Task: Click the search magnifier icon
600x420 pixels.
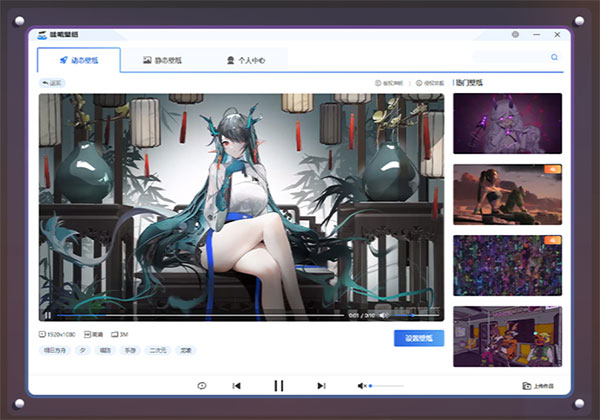Action: 554,57
